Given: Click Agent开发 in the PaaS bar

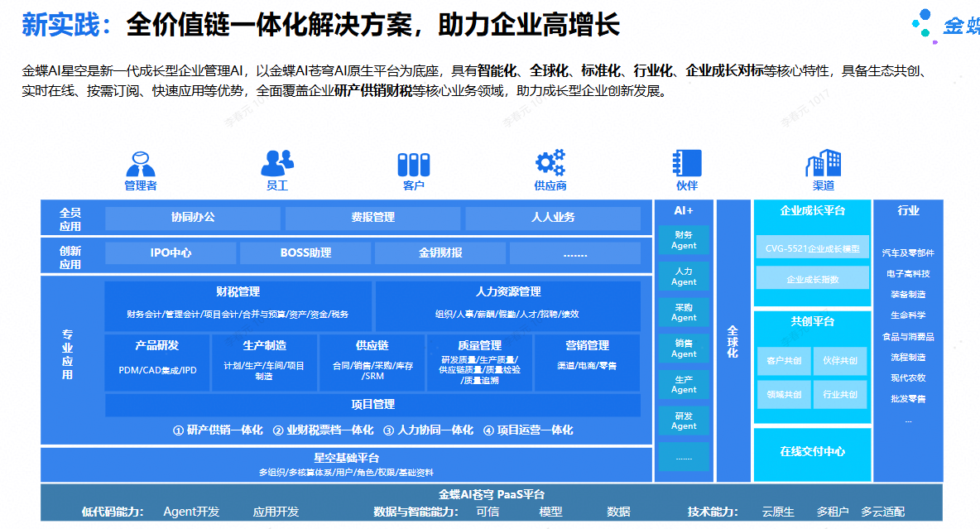Looking at the screenshot, I should (191, 512).
